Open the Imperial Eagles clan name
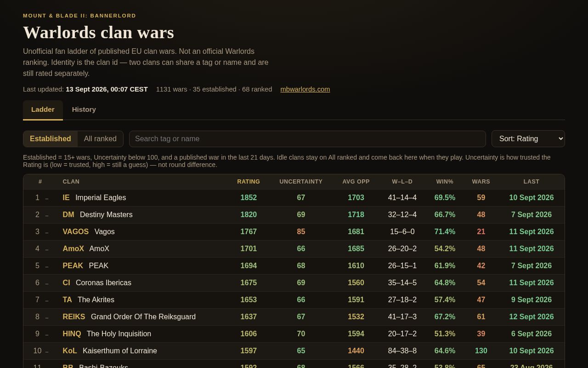Viewport: 588px width, 368px height. click(x=101, y=198)
